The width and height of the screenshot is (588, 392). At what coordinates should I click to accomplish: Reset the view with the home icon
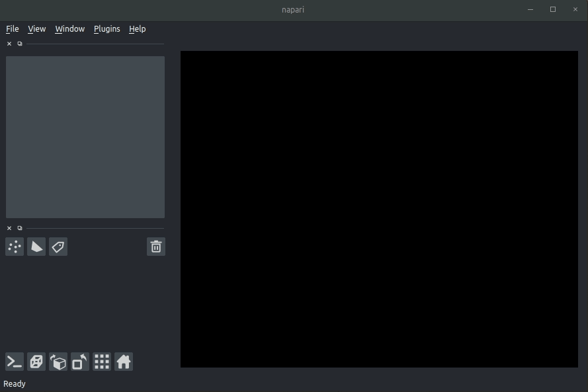[123, 362]
